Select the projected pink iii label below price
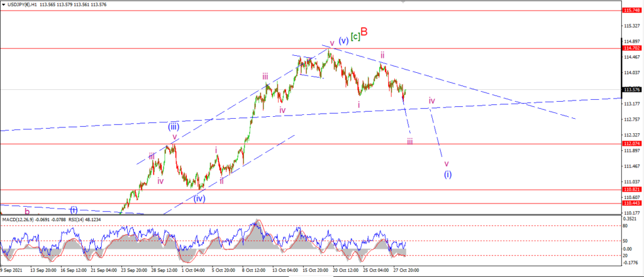The width and height of the screenshot is (644, 277). [x=410, y=141]
